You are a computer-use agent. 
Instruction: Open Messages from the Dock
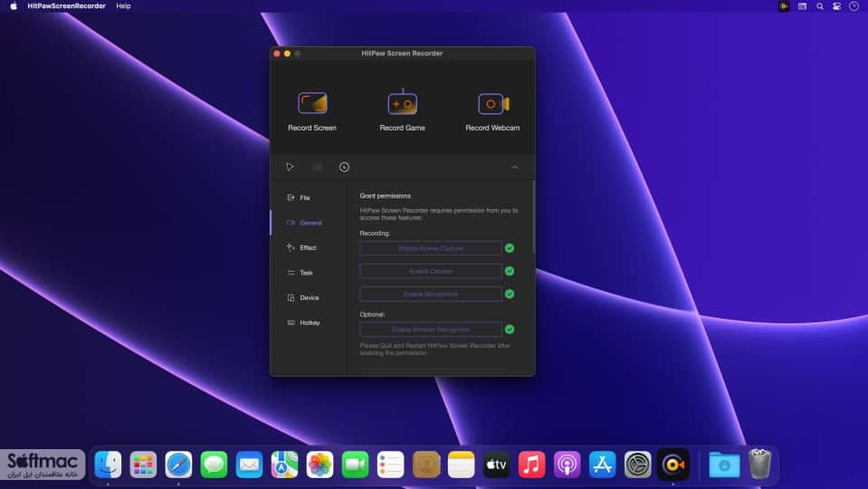pyautogui.click(x=214, y=464)
